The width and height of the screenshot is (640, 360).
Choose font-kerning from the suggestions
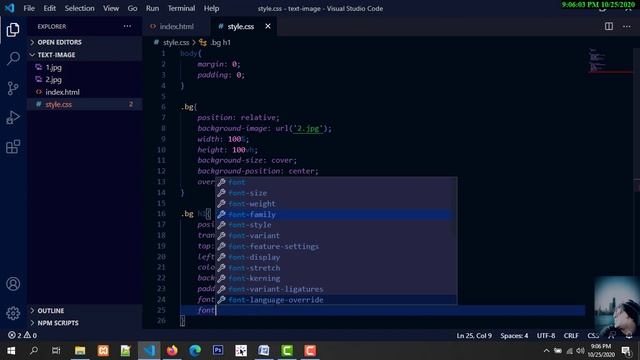pyautogui.click(x=336, y=278)
